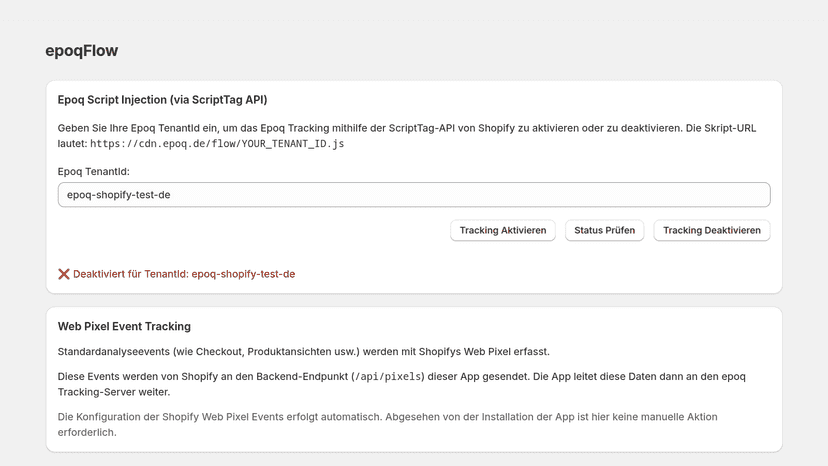Select the Epoq Script Injection heading
The width and height of the screenshot is (828, 466).
point(163,100)
